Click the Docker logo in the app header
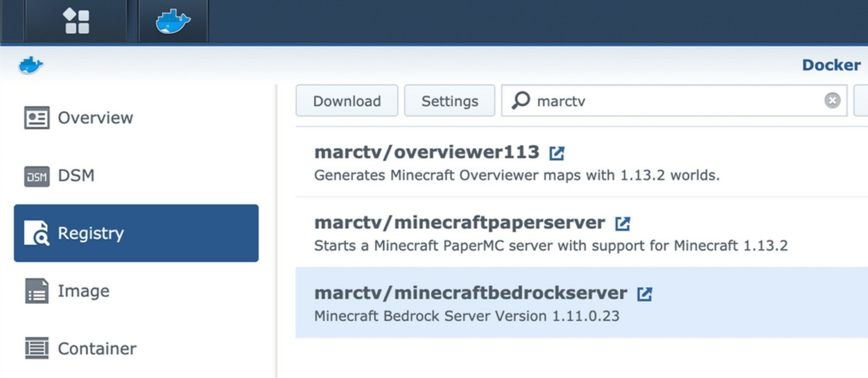This screenshot has height=378, width=868. coord(31,64)
